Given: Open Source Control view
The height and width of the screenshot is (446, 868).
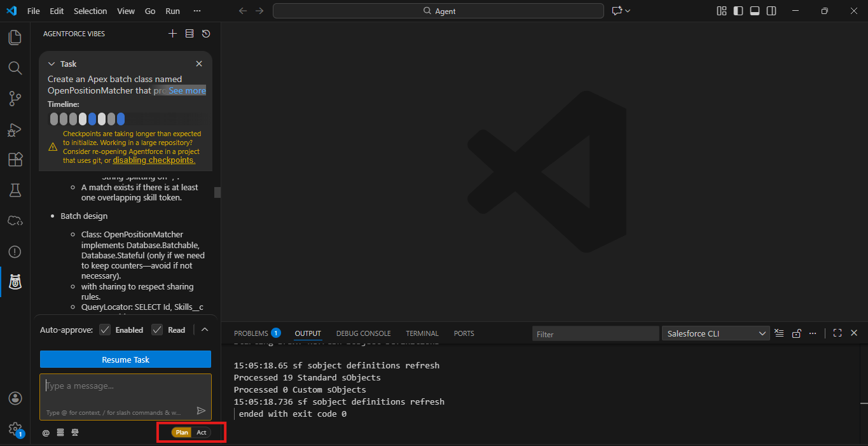Looking at the screenshot, I should pyautogui.click(x=15, y=98).
